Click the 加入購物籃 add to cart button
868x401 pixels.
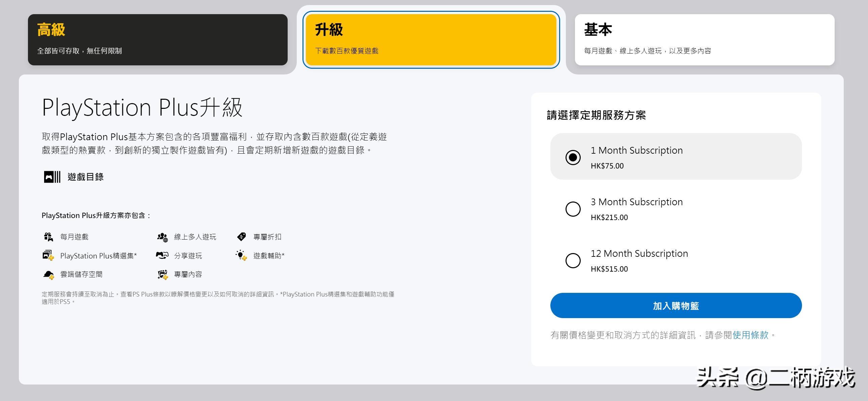(676, 305)
